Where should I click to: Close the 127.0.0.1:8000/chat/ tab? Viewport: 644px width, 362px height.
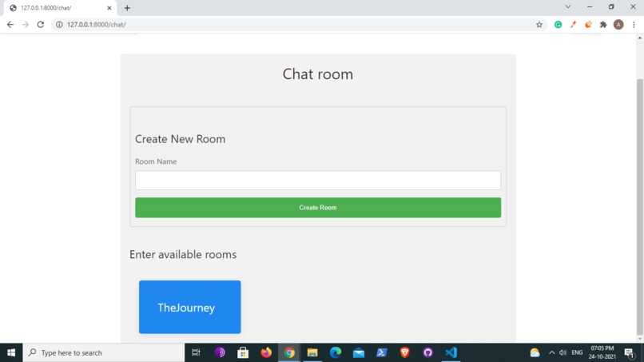point(109,8)
